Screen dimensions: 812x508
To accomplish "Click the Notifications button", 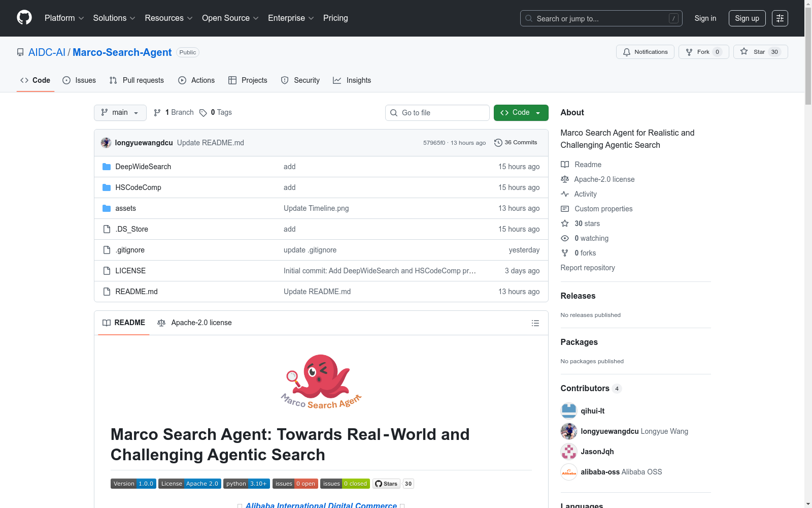I will 645,52.
